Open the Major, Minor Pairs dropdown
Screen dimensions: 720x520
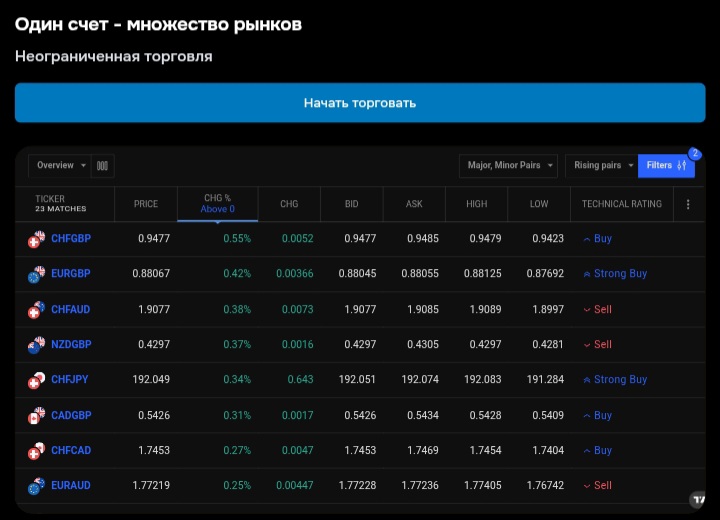click(508, 166)
